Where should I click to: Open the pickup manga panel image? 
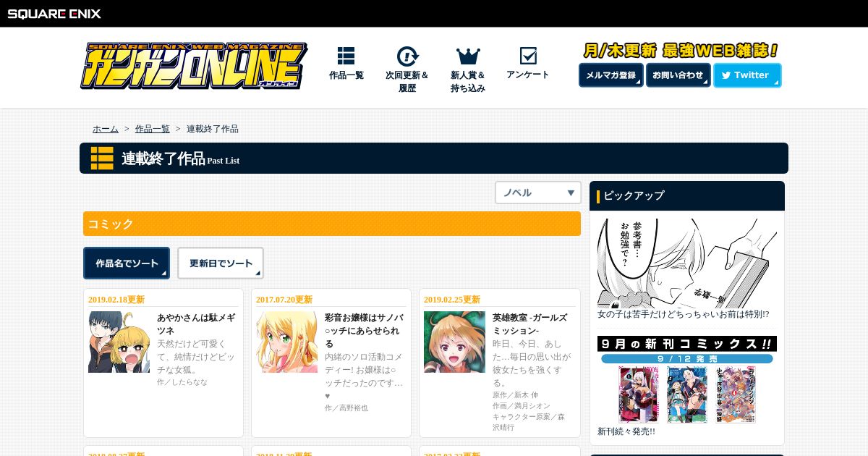687,263
